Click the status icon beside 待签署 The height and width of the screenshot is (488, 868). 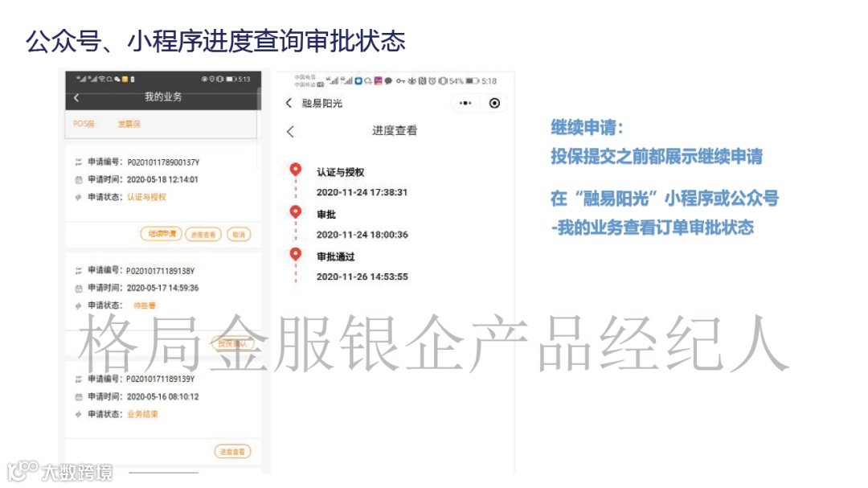click(x=78, y=306)
